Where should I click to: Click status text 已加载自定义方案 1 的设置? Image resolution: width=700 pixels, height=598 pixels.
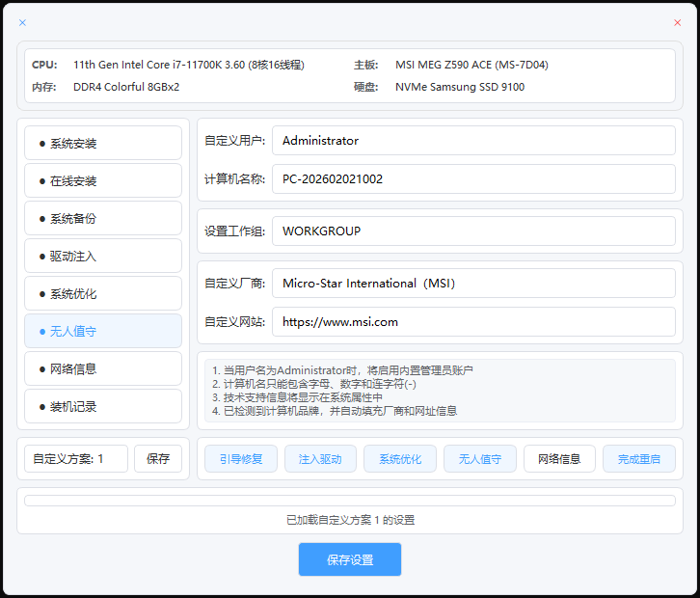(x=350, y=520)
